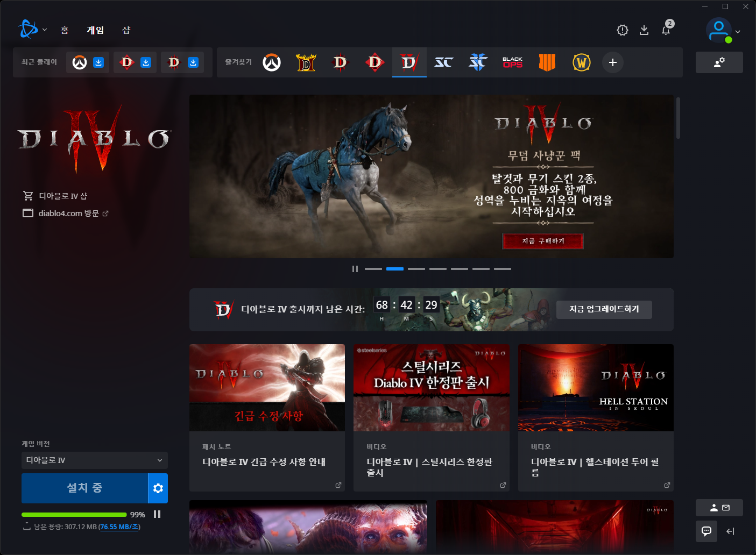Select Overwatch in recently played
The height and width of the screenshot is (555, 756).
click(80, 62)
